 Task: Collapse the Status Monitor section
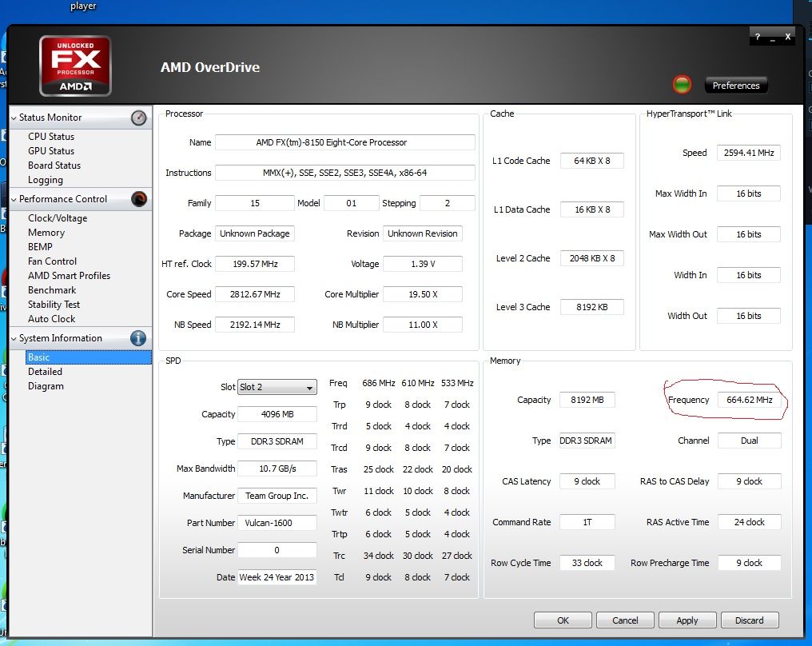(14, 118)
